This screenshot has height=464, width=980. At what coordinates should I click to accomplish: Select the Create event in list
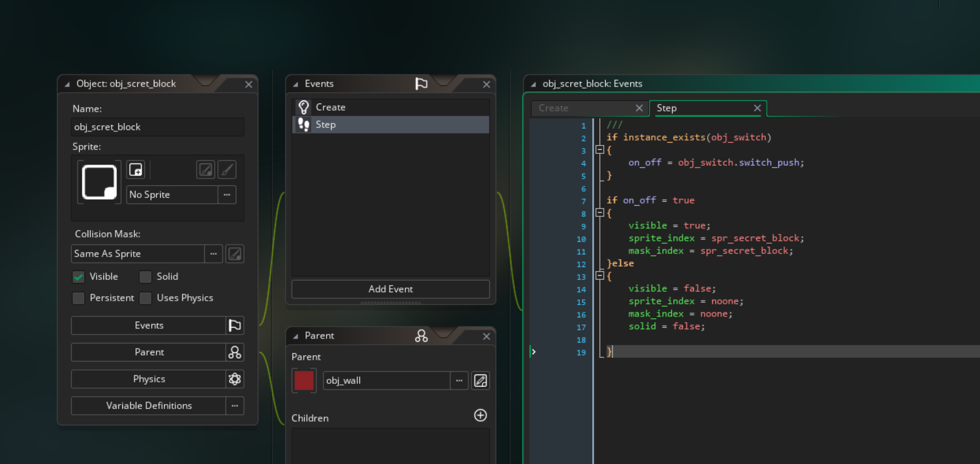coord(391,107)
